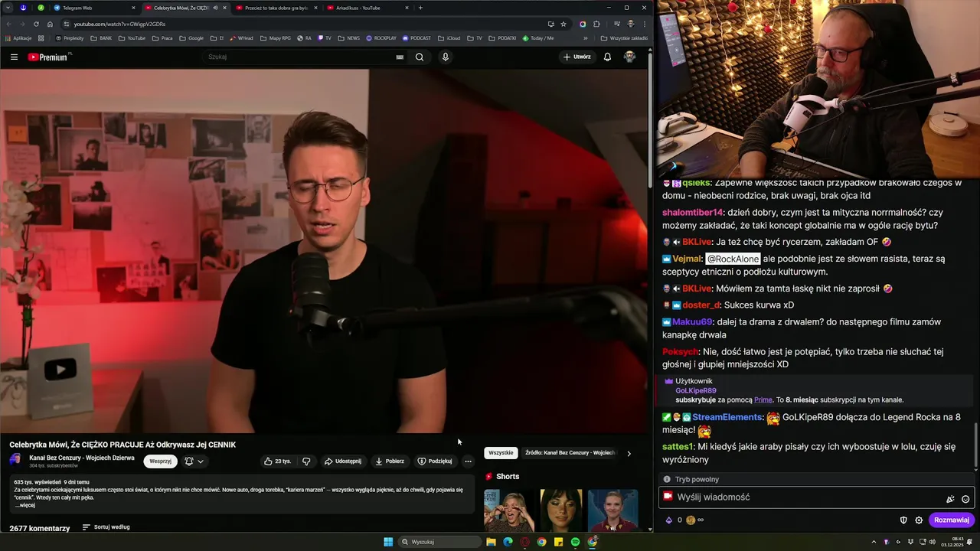Click Twitch chat scrollbar
This screenshot has width=980, height=551.
click(x=975, y=445)
